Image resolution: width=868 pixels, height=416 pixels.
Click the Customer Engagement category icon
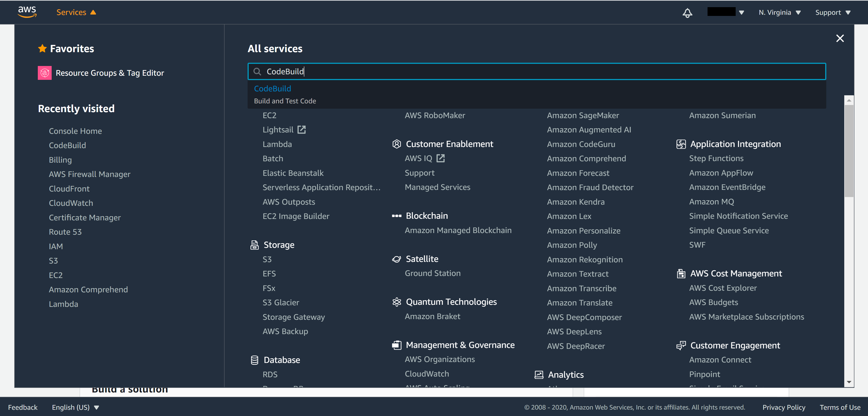[681, 345]
